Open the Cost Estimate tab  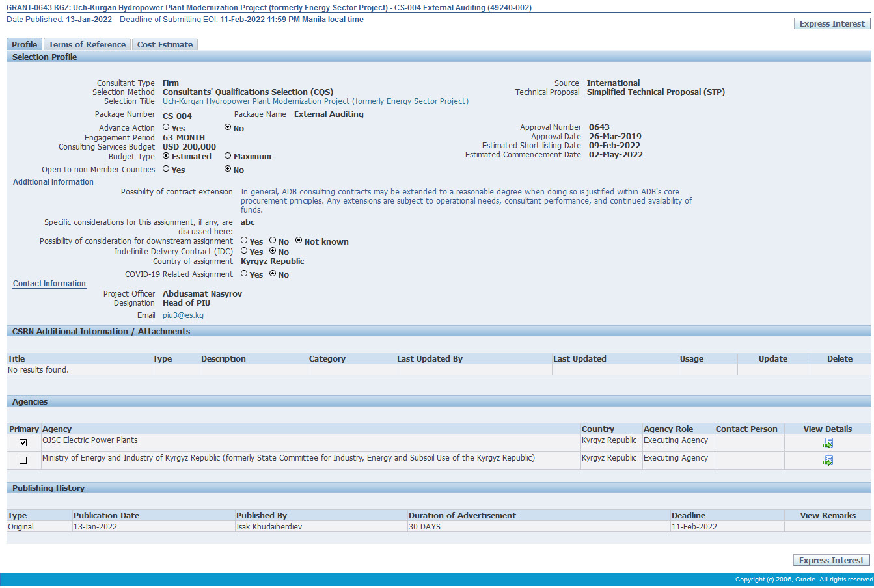(x=165, y=44)
